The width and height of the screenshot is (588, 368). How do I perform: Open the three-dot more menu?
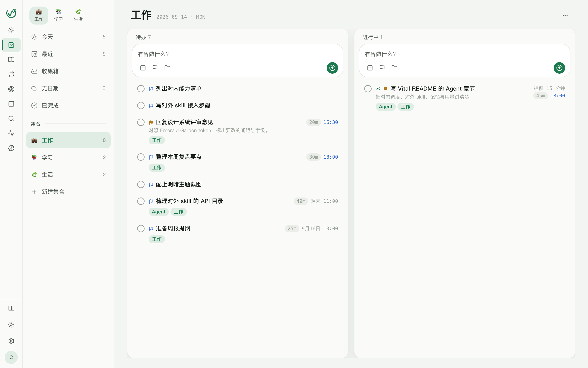coord(565,15)
